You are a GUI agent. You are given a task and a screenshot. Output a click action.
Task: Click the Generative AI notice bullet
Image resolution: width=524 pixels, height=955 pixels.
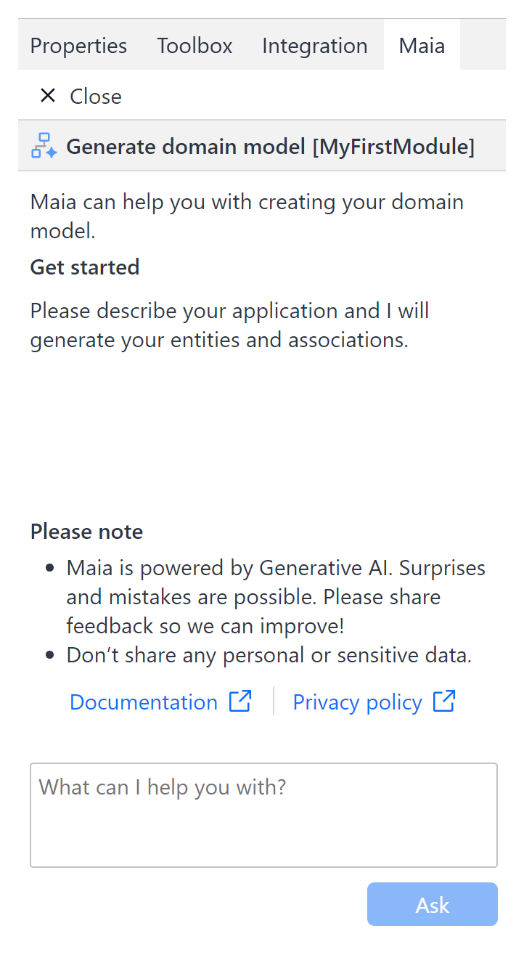coord(276,596)
